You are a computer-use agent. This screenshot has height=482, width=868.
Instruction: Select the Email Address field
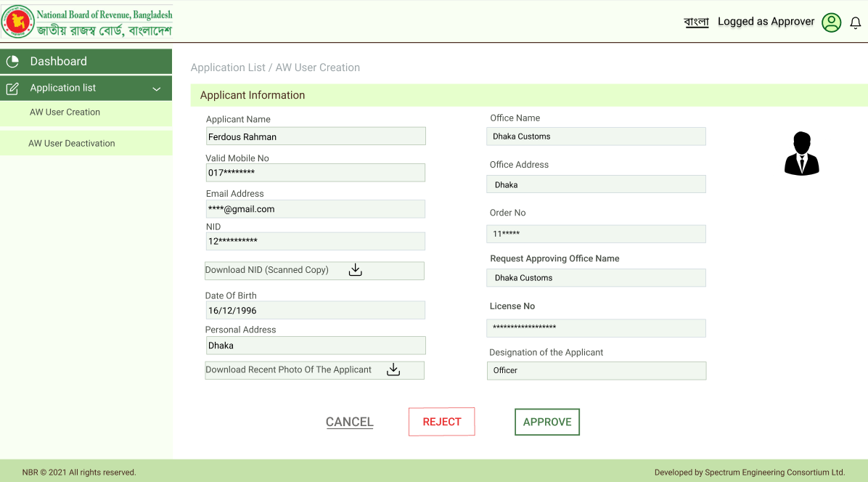(x=316, y=209)
